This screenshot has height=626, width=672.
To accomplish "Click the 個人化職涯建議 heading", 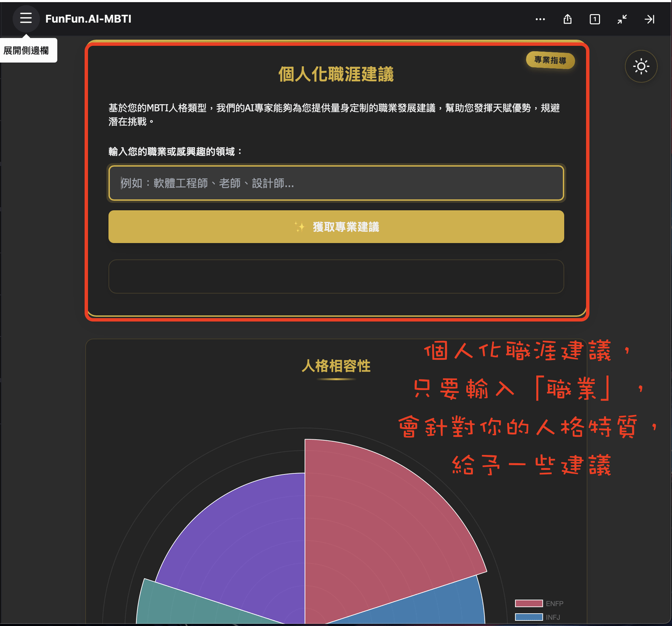I will pos(336,75).
